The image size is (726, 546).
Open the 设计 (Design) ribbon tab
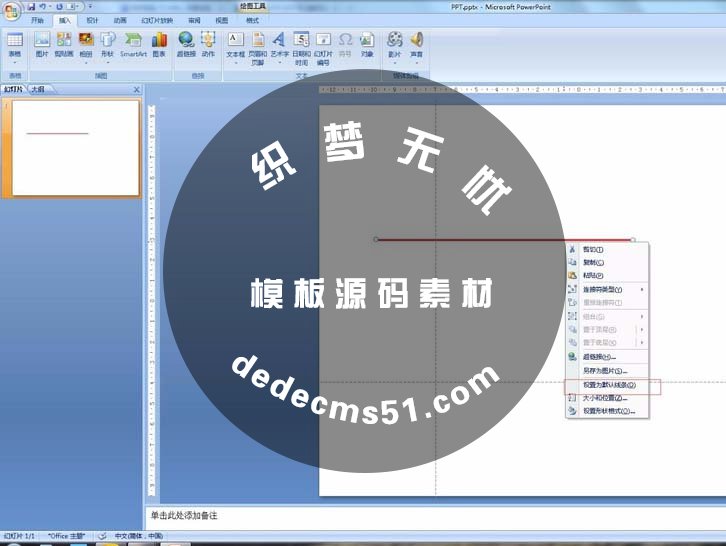(92, 20)
